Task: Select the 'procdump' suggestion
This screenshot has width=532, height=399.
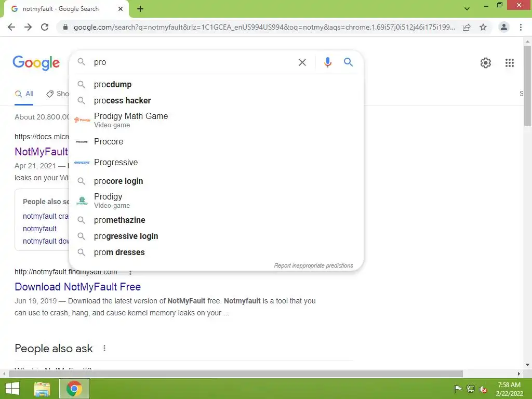Action: (216, 85)
